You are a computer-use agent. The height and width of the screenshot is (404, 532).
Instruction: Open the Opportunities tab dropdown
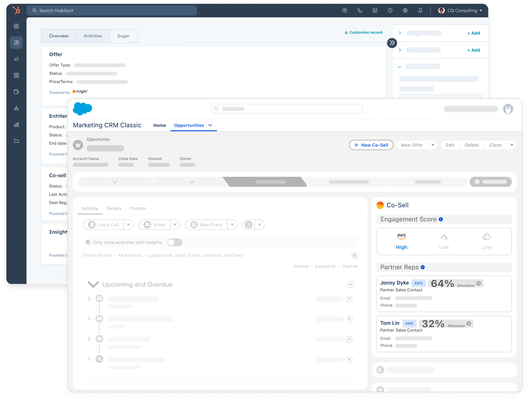[x=210, y=125]
